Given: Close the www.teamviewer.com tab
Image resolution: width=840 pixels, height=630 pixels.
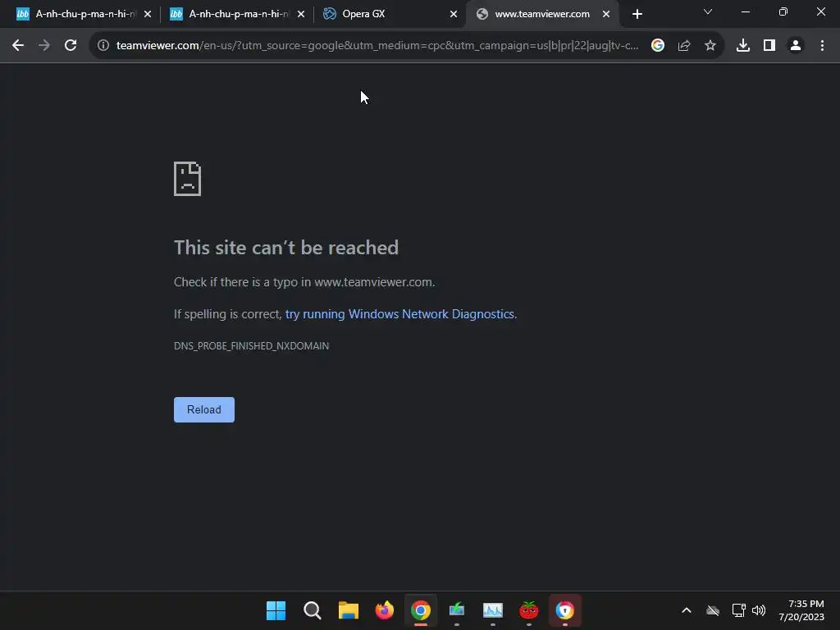Looking at the screenshot, I should pos(606,15).
